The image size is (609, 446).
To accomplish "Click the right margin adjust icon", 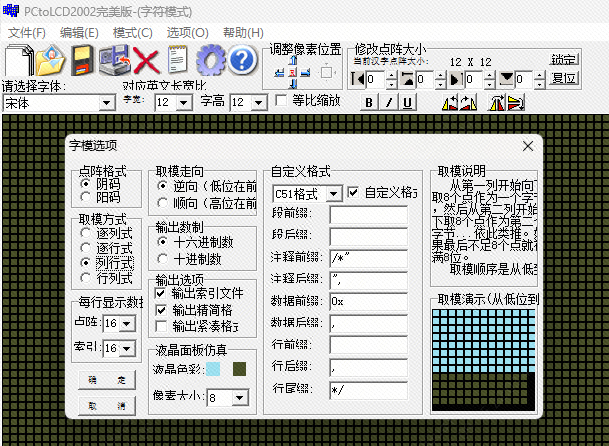I will click(456, 79).
